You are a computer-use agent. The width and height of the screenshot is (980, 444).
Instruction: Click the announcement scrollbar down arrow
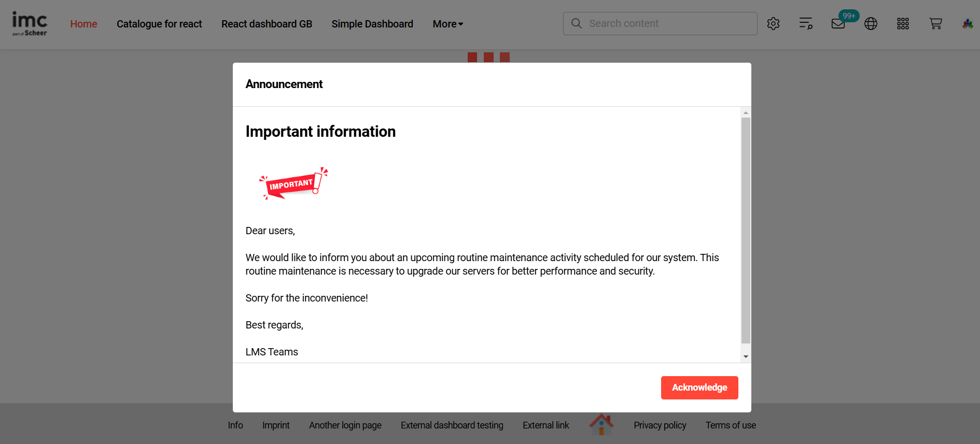click(746, 356)
